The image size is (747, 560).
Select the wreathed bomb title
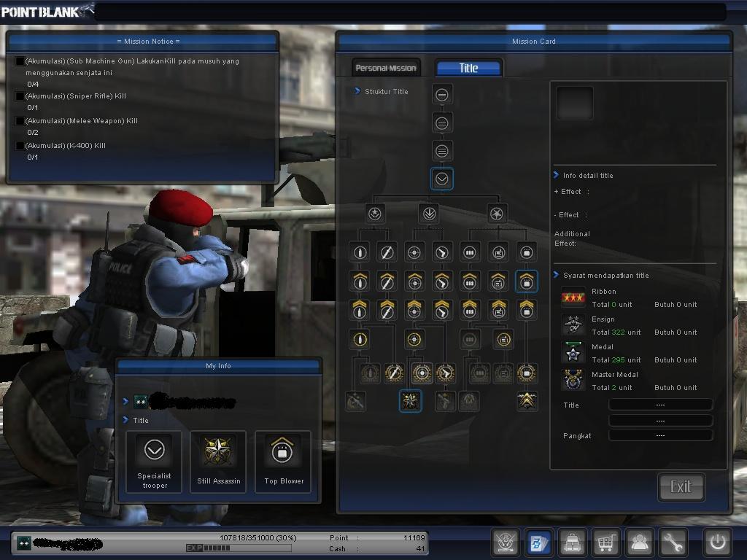(527, 373)
